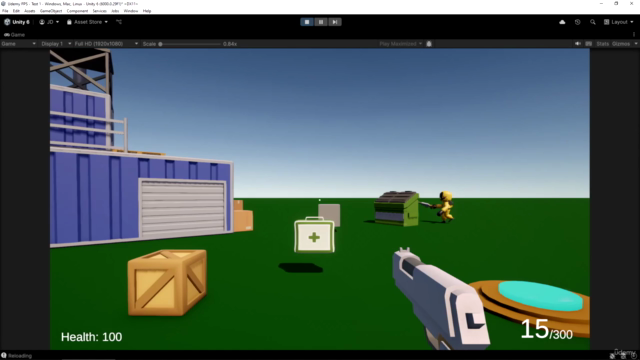Open the Play Maximized dropdown
This screenshot has height=360, width=640.
pyautogui.click(x=400, y=44)
